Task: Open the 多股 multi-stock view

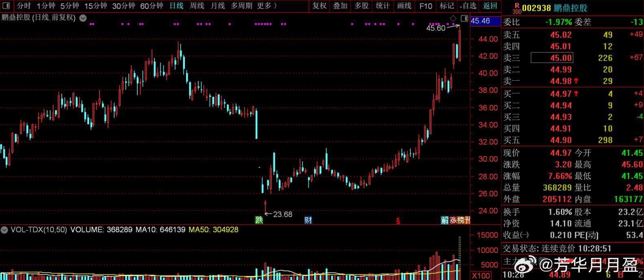Action: pyautogui.click(x=362, y=6)
